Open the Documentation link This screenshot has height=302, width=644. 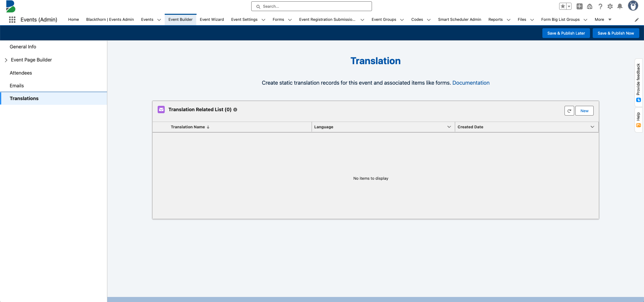pyautogui.click(x=471, y=83)
